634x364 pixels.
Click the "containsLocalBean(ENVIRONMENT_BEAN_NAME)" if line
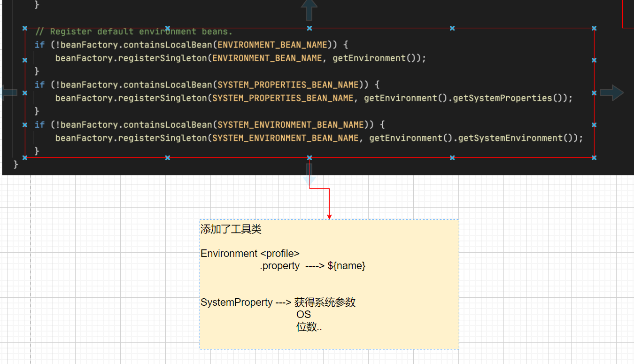tap(192, 45)
